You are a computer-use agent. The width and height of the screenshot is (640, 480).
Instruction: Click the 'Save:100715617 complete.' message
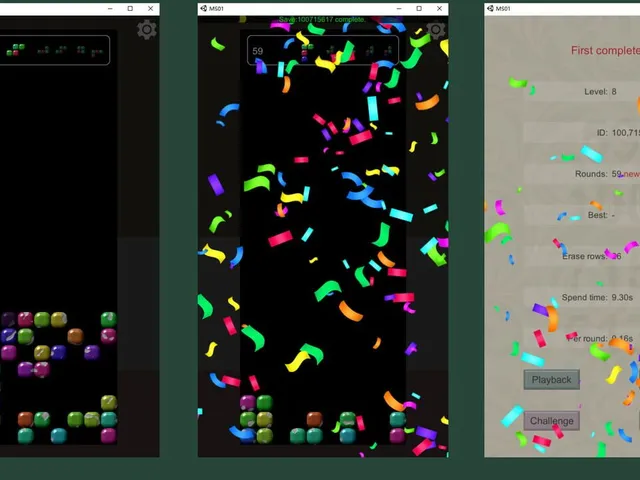[322, 19]
